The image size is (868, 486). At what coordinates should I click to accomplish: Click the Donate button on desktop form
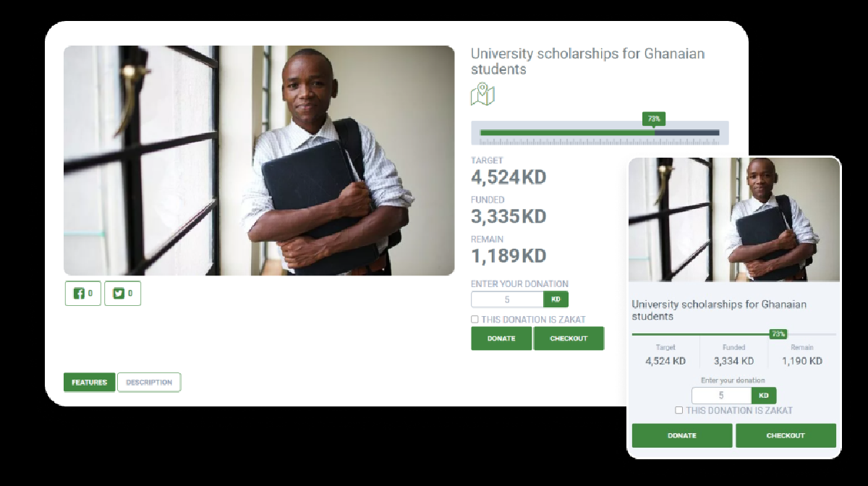501,338
